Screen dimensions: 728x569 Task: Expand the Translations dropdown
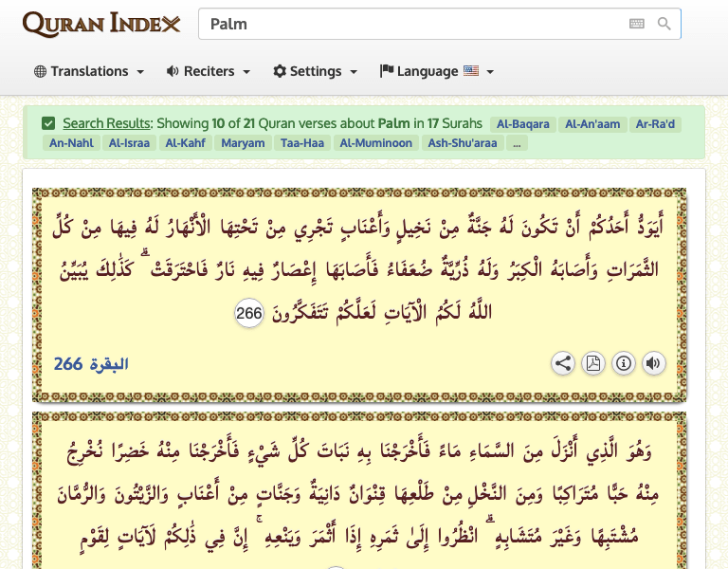89,71
